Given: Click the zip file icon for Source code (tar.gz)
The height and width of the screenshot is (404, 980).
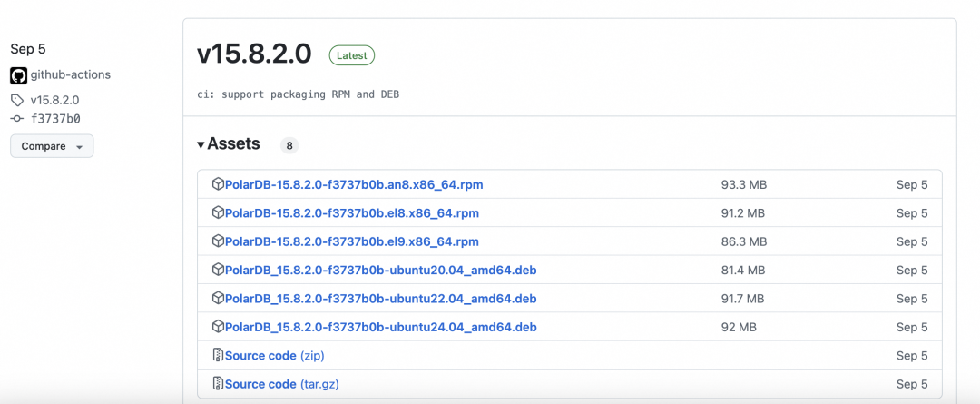Looking at the screenshot, I should [218, 383].
